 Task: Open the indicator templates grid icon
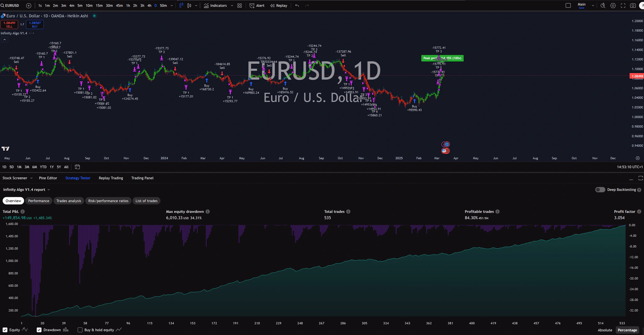[239, 5]
